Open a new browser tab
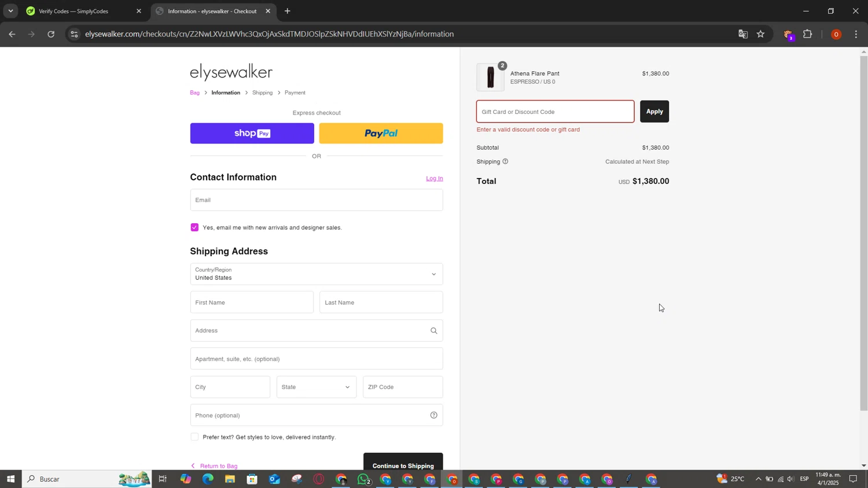Image resolution: width=868 pixels, height=488 pixels. tap(288, 11)
